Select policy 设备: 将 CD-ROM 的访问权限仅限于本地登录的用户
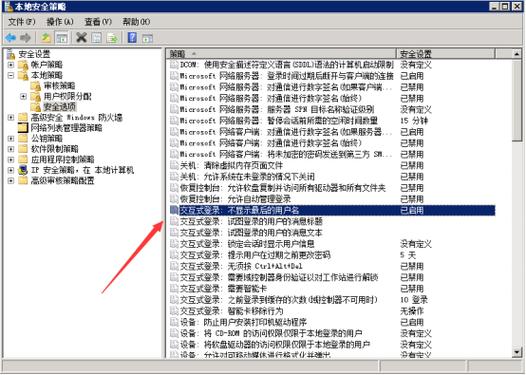 [271, 334]
